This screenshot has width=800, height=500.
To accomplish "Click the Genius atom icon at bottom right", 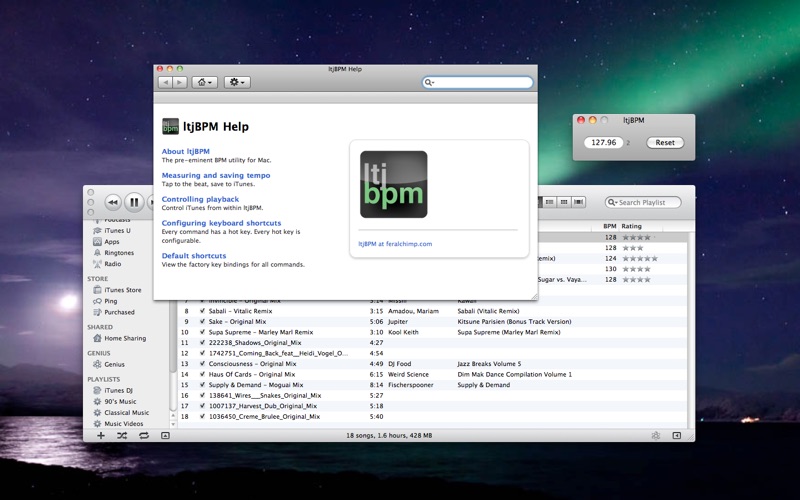I will pos(656,436).
